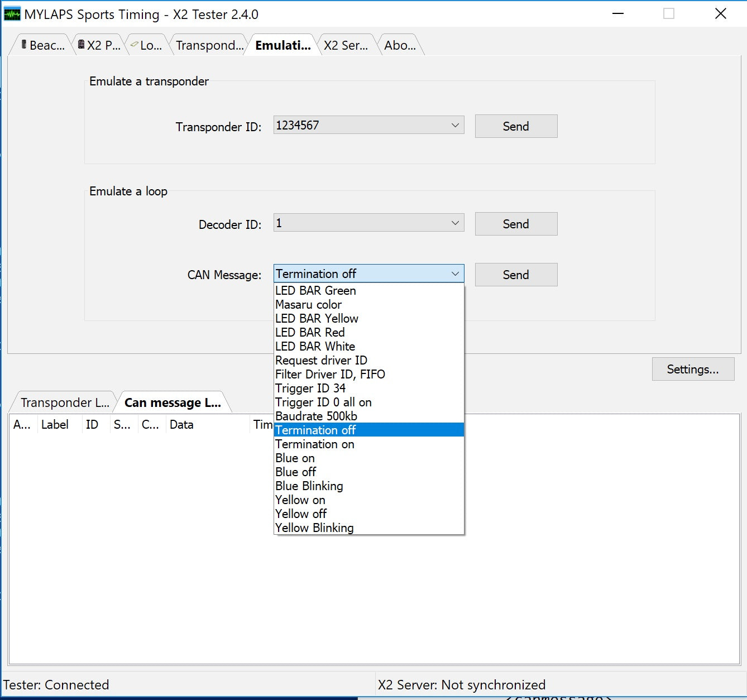This screenshot has height=700, width=747.
Task: Send the emulated transponder ID
Action: 515,126
